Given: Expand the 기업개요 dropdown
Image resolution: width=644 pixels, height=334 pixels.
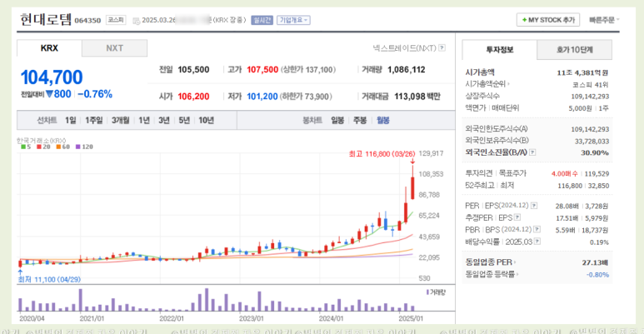Looking at the screenshot, I should [293, 20].
